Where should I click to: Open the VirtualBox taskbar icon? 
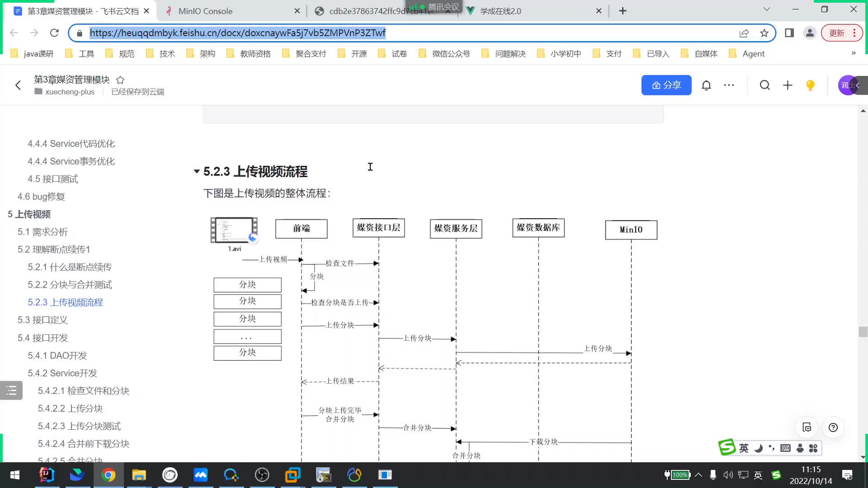pos(293,475)
